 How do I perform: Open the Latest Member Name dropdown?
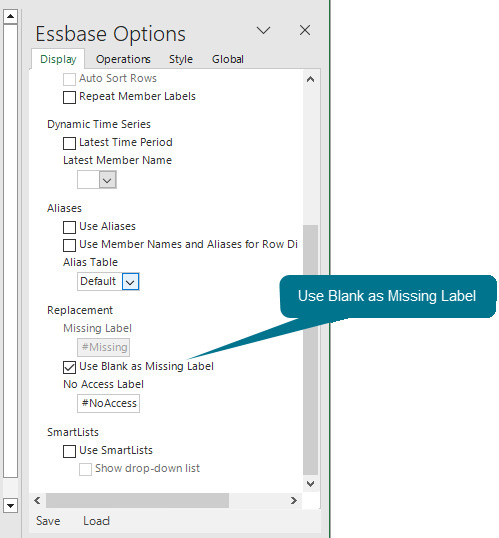[x=107, y=180]
